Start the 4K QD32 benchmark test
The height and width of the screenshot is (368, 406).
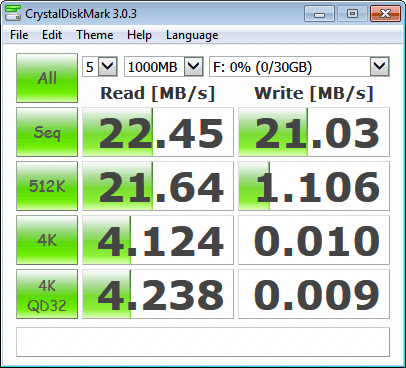tap(47, 294)
